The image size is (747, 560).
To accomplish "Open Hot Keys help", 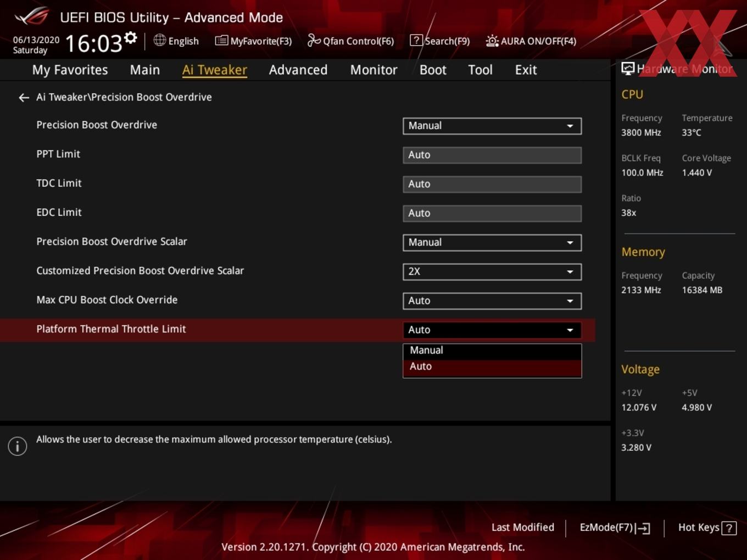I will tap(707, 528).
